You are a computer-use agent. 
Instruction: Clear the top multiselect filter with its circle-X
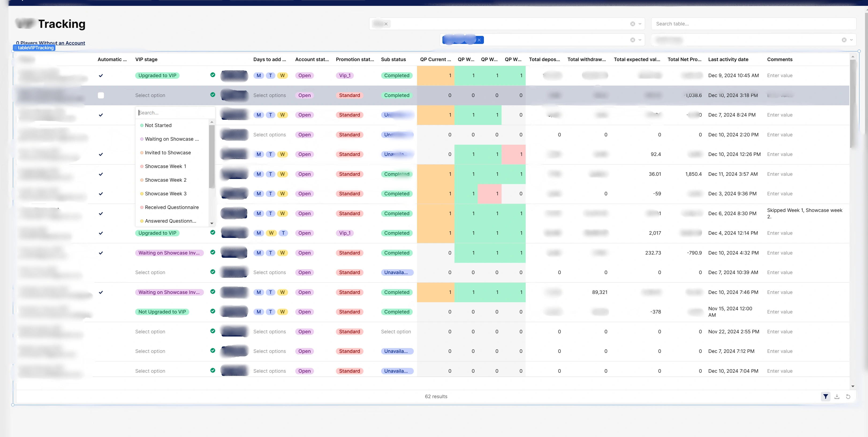pos(632,24)
